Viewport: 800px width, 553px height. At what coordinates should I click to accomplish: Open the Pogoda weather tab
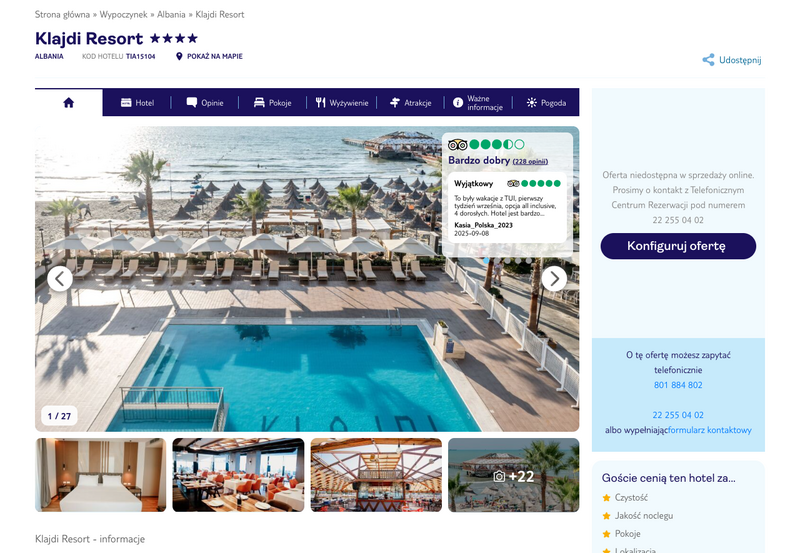pos(546,103)
